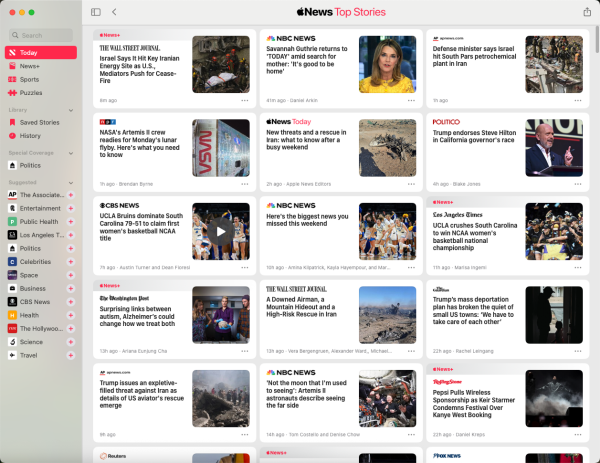The height and width of the screenshot is (463, 600).
Task: Go back using the toolbar chevron
Action: [114, 12]
